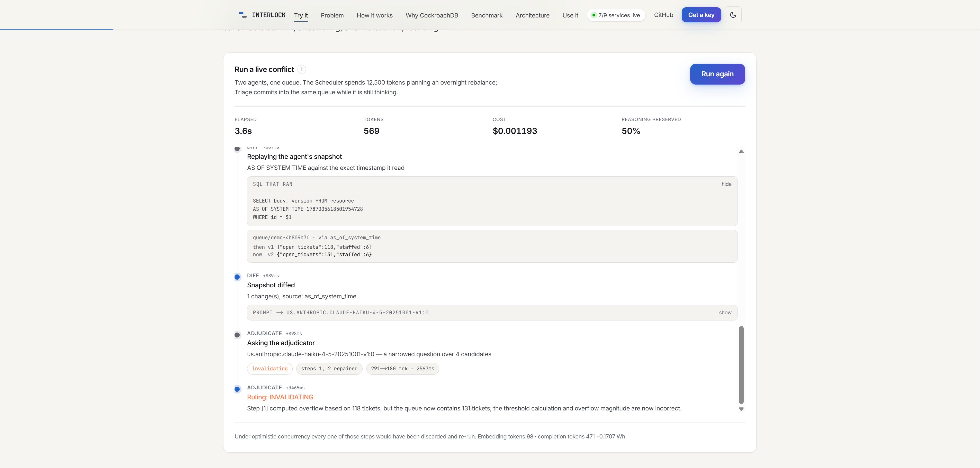Click the 1 change(s), source text

click(302, 297)
